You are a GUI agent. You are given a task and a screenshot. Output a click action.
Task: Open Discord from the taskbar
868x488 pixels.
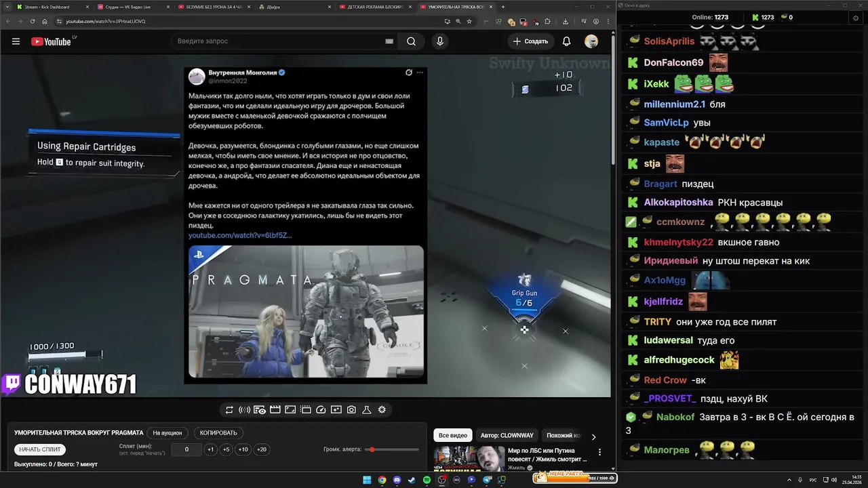(x=397, y=480)
